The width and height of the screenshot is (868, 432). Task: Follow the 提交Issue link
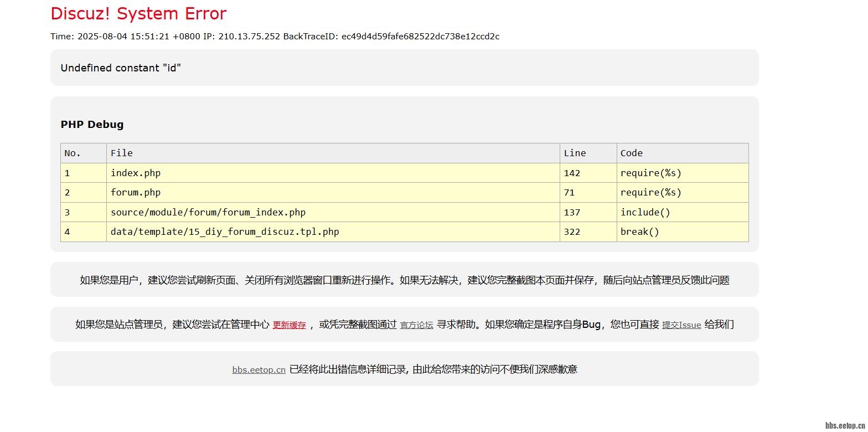tap(681, 325)
